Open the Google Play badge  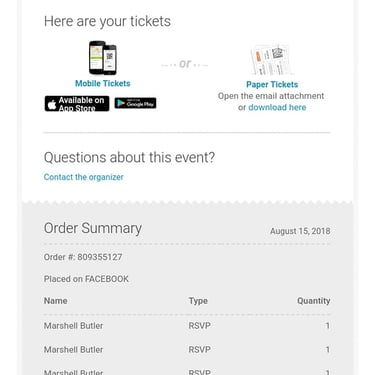[x=135, y=103]
